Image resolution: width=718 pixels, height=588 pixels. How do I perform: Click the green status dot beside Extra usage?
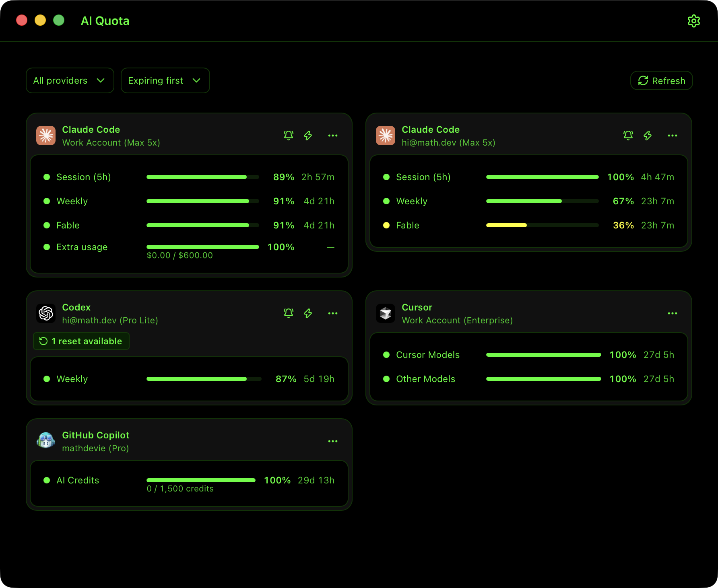(x=47, y=247)
